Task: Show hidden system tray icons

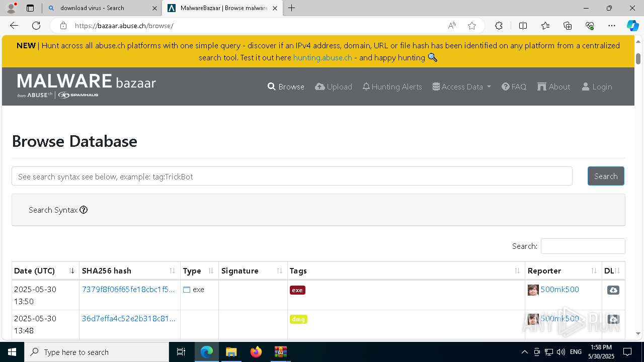Action: pos(524,352)
